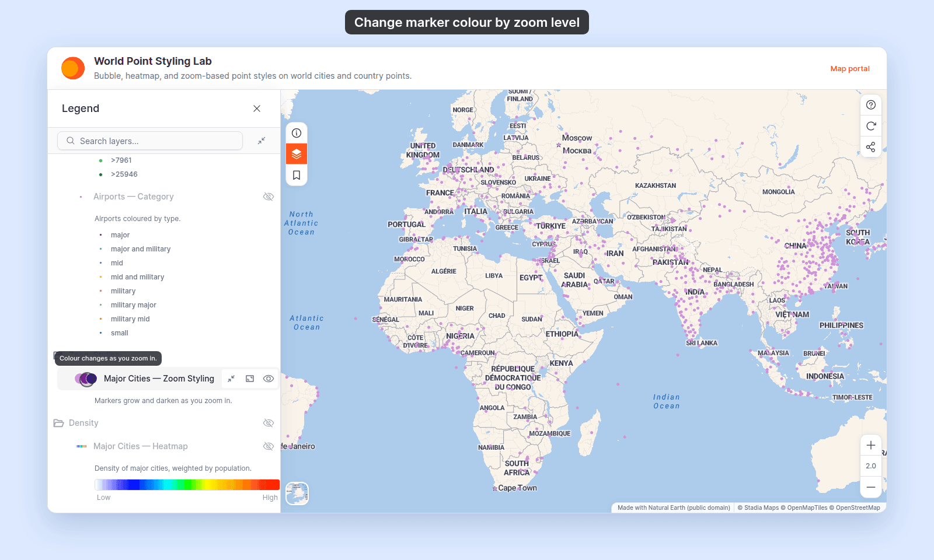Zoom in with the plus button
This screenshot has width=934, height=560.
871,445
